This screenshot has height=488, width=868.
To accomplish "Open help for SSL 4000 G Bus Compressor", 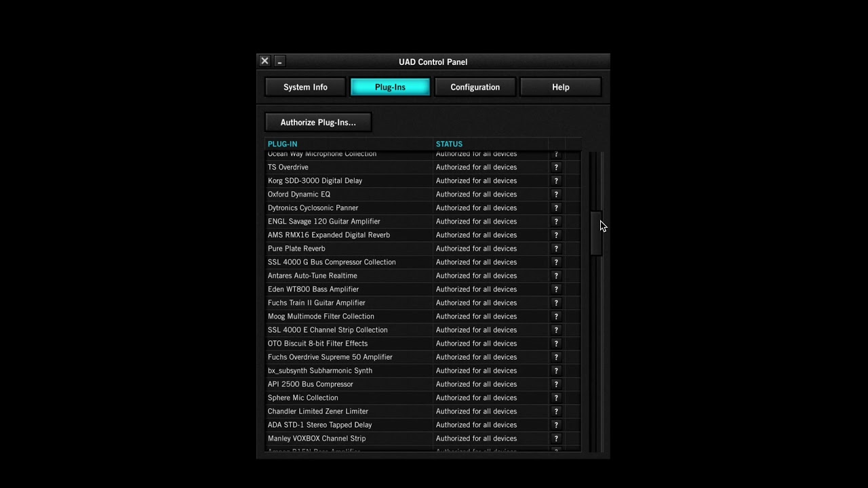I will tap(556, 262).
